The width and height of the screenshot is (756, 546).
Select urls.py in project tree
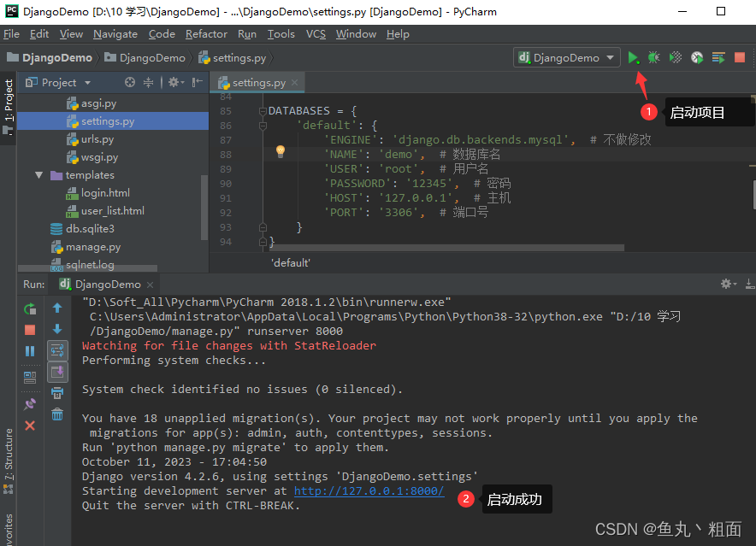click(97, 139)
